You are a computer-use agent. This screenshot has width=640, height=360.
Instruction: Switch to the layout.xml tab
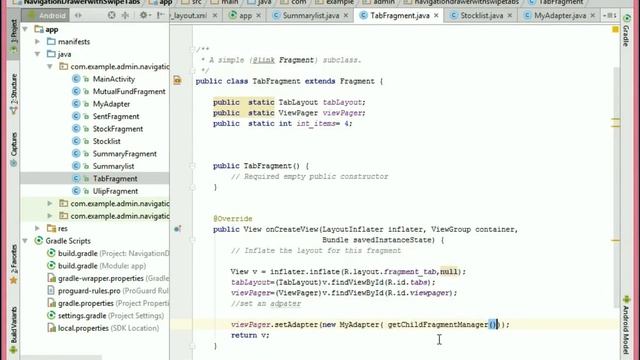[x=189, y=16]
